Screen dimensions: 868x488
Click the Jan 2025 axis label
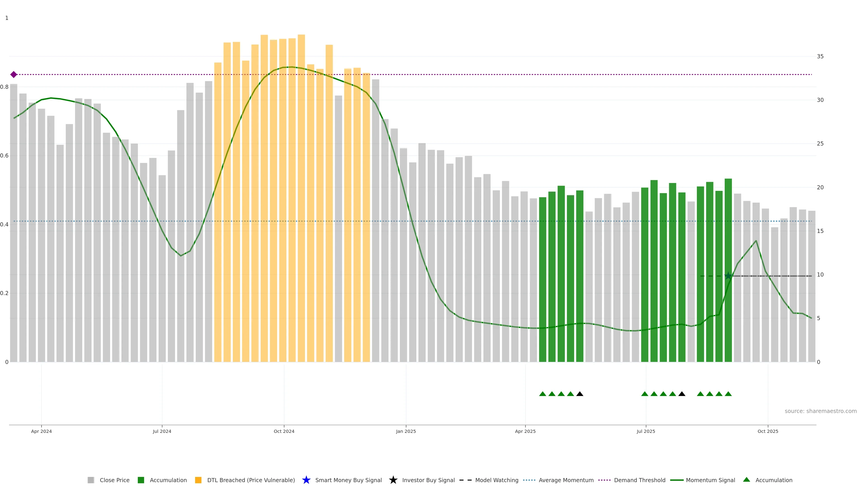click(406, 431)
